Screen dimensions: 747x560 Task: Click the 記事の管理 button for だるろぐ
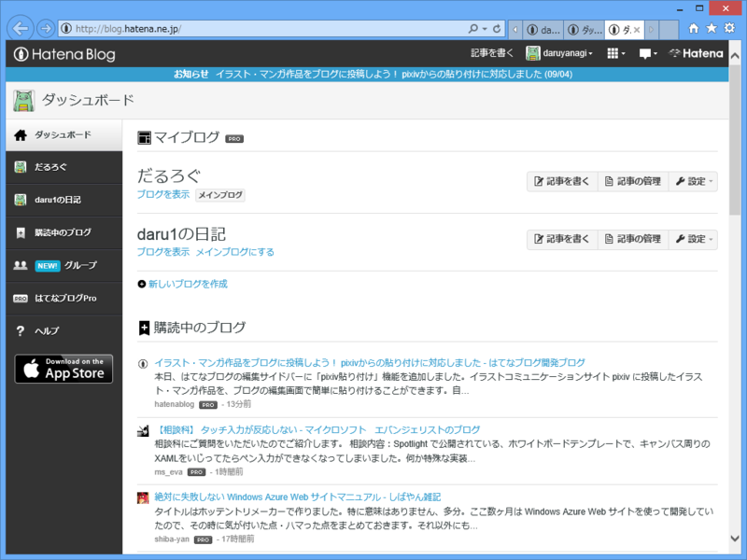click(633, 181)
